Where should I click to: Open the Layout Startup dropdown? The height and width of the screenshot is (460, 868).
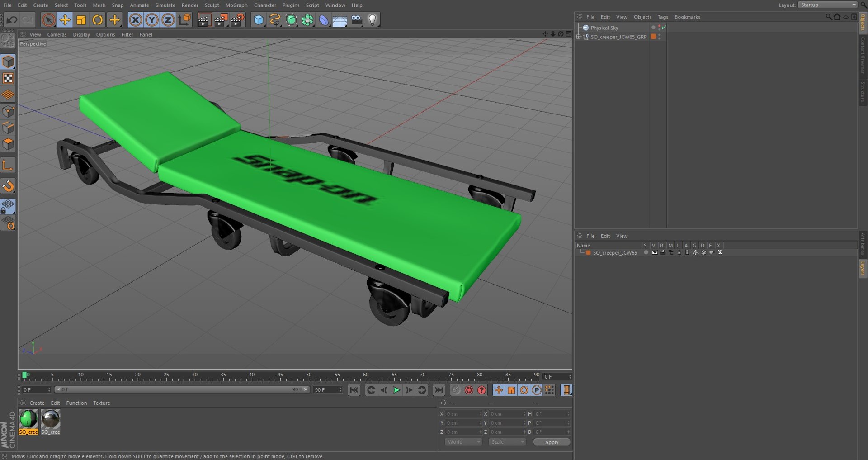[828, 5]
